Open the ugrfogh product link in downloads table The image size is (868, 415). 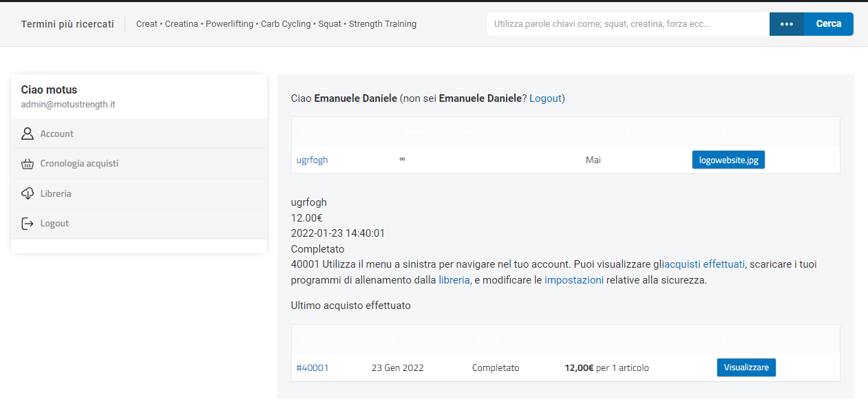click(312, 160)
